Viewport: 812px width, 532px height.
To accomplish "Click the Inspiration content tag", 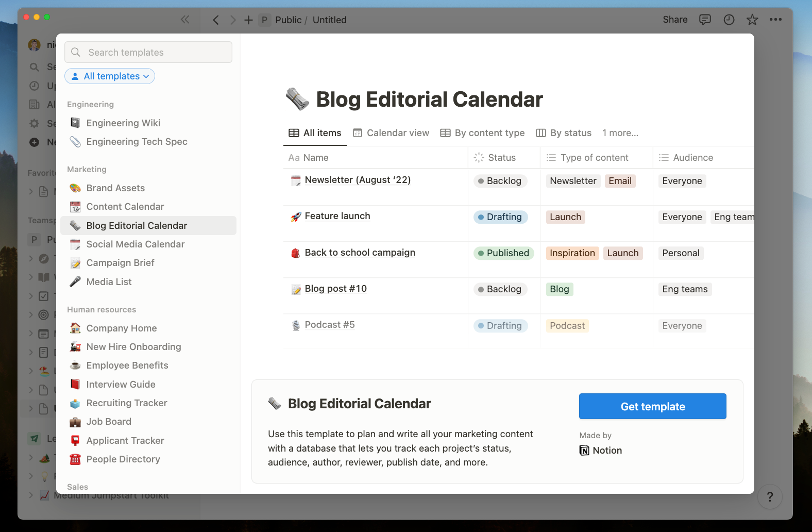I will 572,253.
